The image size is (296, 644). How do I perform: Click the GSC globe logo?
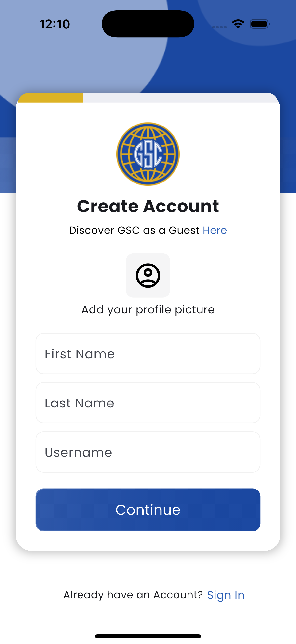(x=148, y=154)
